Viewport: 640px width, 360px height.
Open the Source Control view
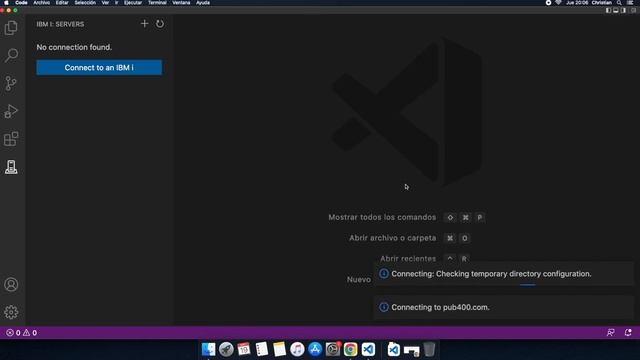click(x=11, y=83)
